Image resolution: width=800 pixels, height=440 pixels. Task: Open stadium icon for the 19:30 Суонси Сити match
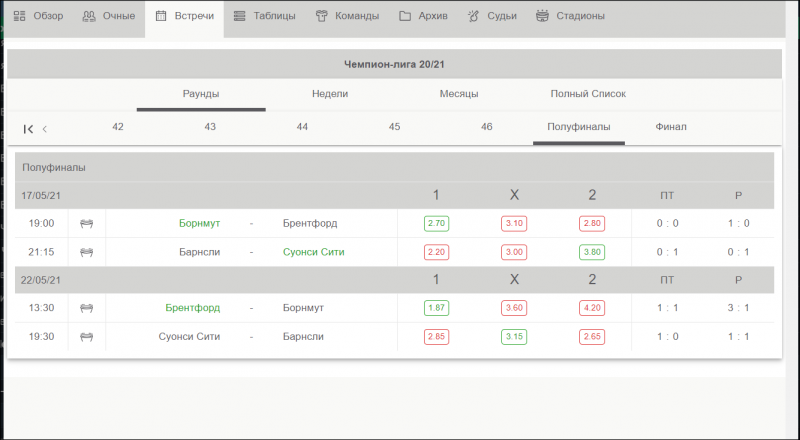(87, 337)
